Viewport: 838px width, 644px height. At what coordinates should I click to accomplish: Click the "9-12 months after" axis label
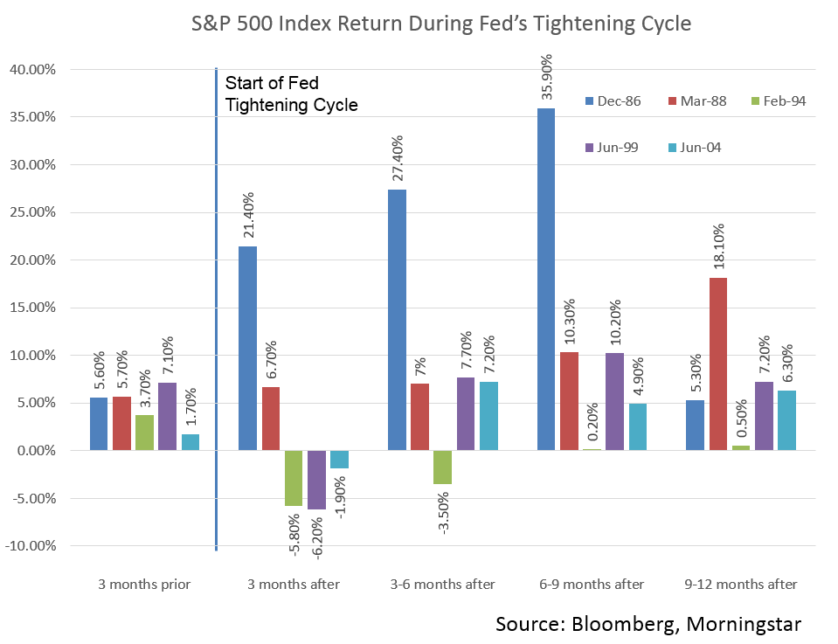pyautogui.click(x=740, y=584)
